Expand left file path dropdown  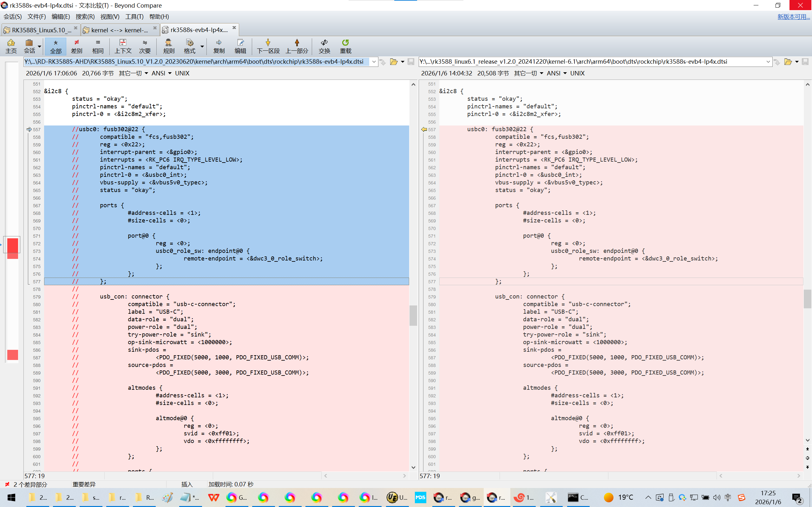[374, 62]
